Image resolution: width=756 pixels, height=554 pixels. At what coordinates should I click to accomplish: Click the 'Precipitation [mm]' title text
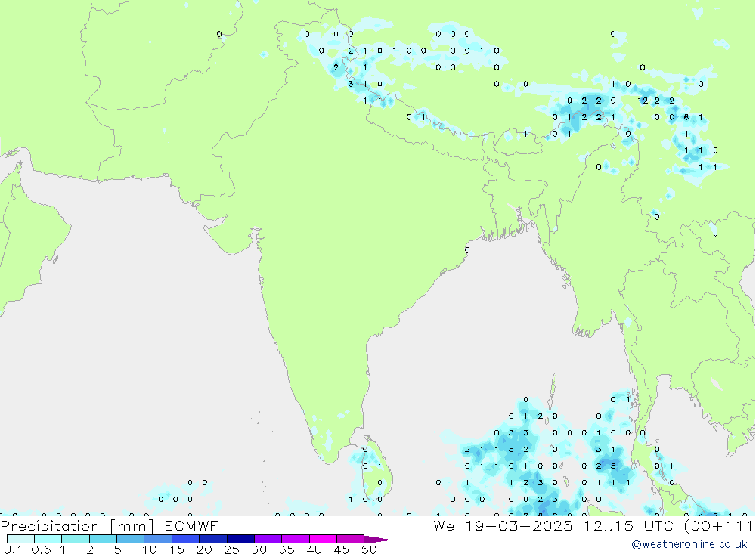pos(77,526)
